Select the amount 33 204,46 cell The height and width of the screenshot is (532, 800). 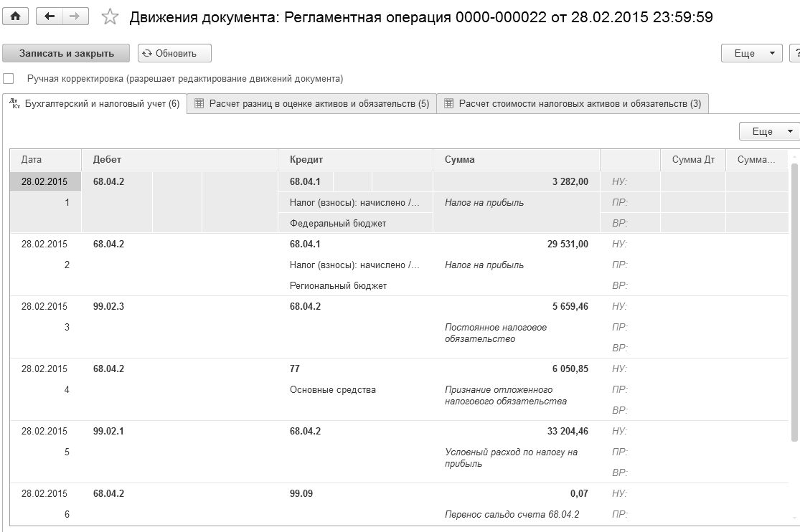point(517,431)
